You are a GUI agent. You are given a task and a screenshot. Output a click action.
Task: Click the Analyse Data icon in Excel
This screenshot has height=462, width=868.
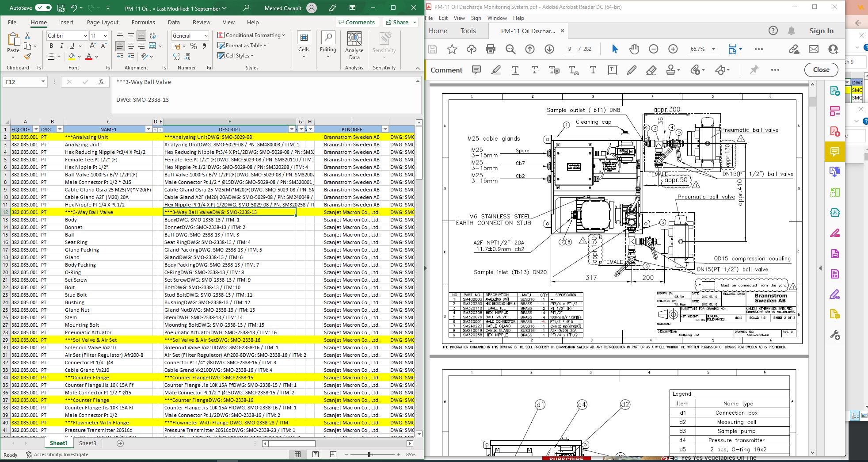tap(354, 46)
